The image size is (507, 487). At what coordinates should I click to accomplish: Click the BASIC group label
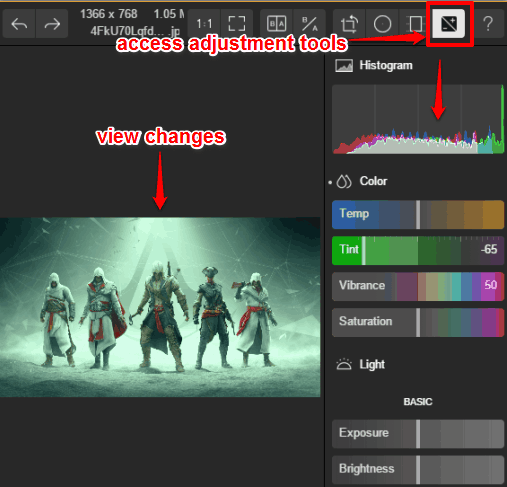[x=418, y=402]
